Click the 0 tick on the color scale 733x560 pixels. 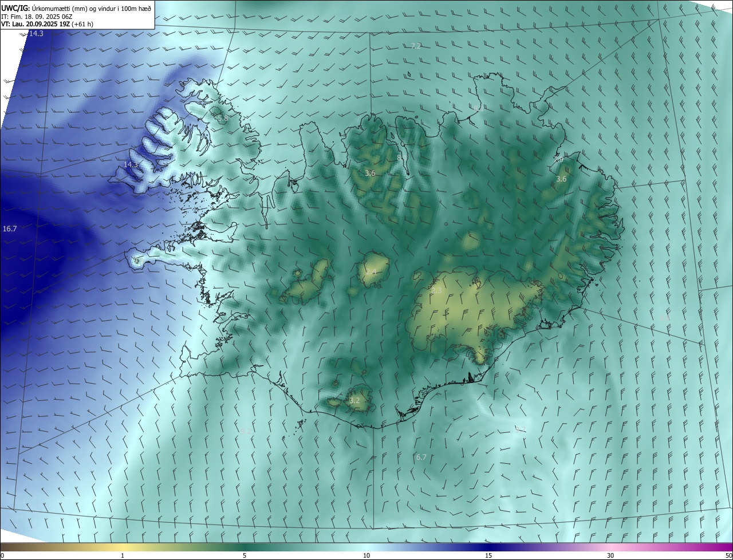(x=2, y=555)
